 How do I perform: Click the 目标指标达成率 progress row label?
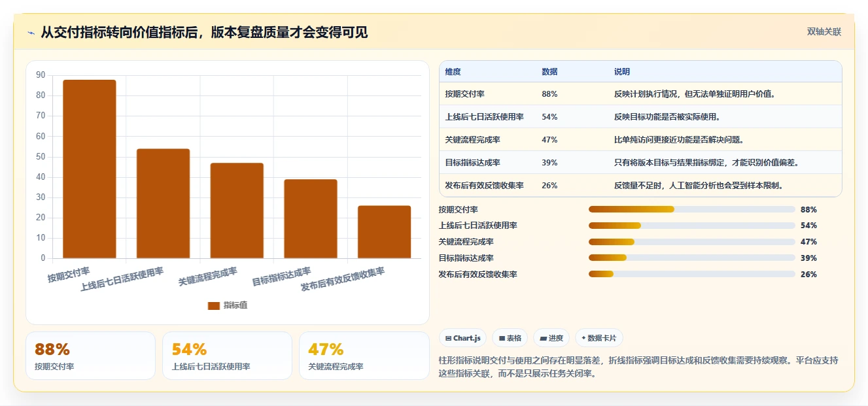(466, 258)
